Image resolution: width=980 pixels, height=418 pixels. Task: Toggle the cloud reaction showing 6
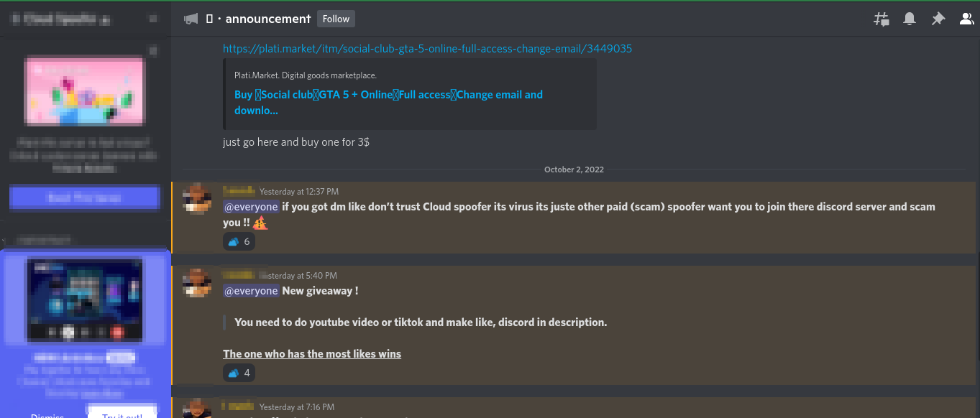point(239,241)
